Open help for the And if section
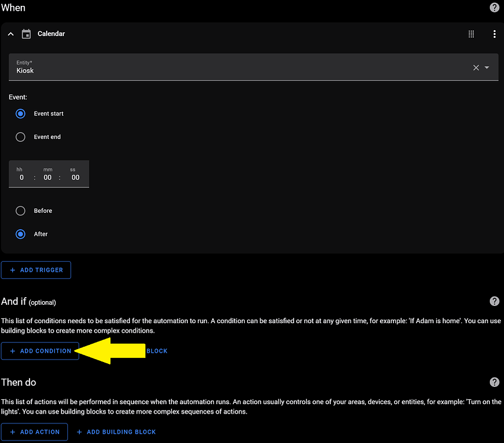504x443 pixels. pyautogui.click(x=495, y=301)
